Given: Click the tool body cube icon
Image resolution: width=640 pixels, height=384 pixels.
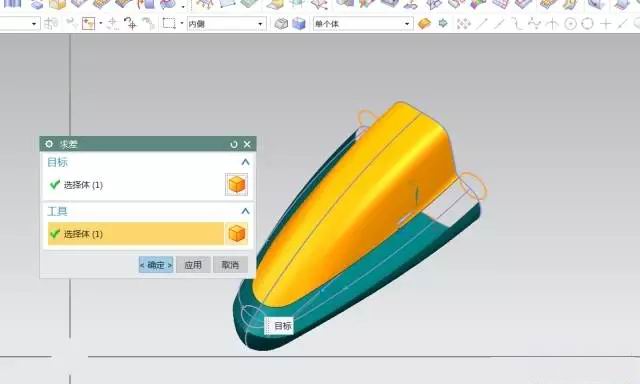Looking at the screenshot, I should (237, 234).
